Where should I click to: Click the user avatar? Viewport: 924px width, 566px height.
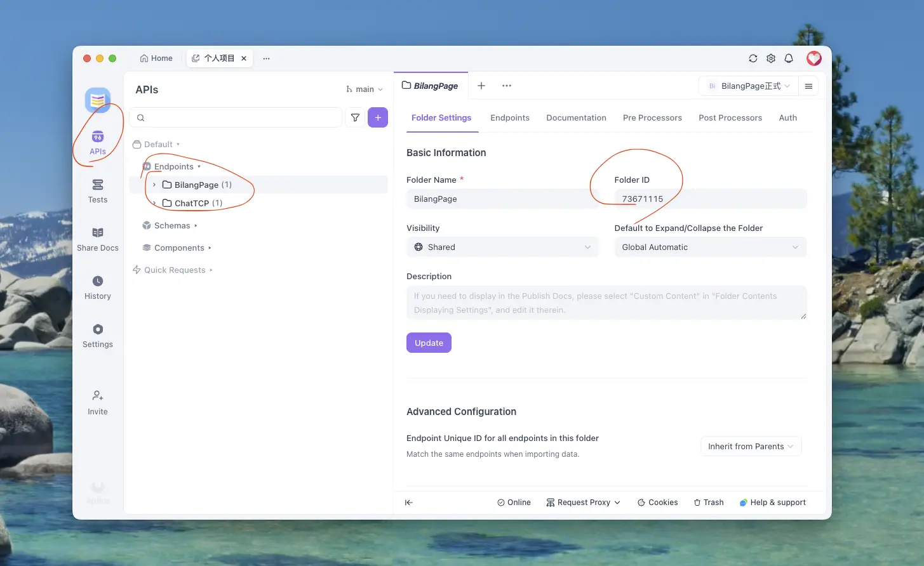[x=814, y=58]
